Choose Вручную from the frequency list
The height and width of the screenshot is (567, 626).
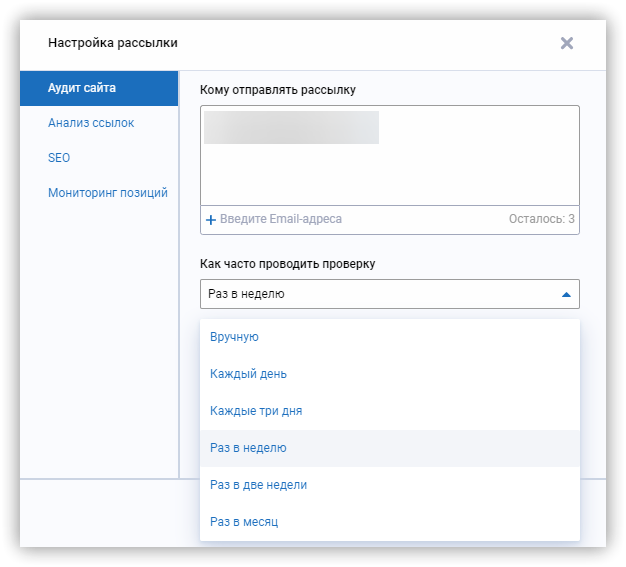point(235,337)
